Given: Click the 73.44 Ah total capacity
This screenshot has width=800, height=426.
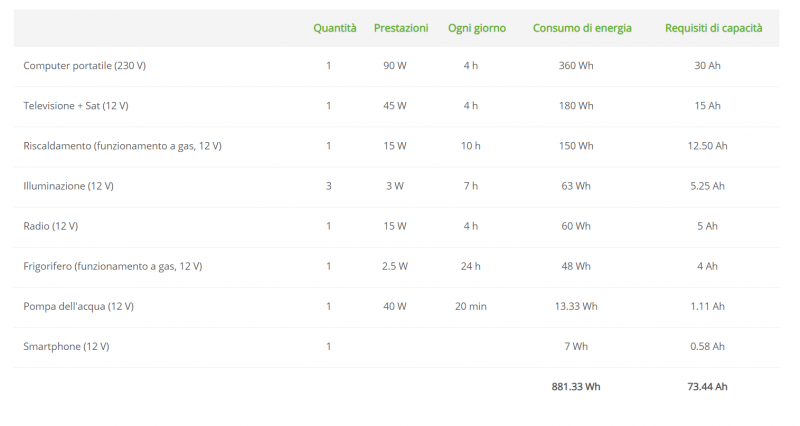Looking at the screenshot, I should click(707, 386).
